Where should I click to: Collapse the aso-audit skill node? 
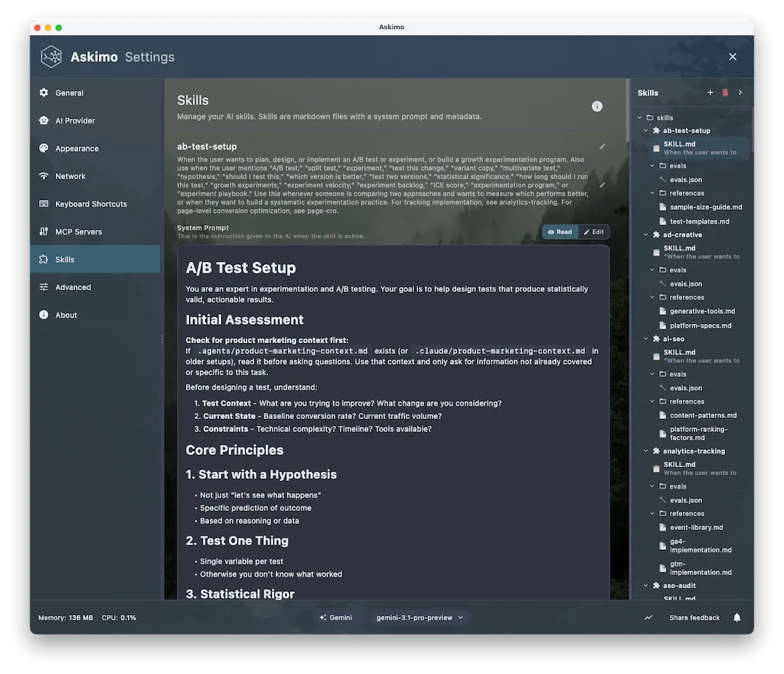pyautogui.click(x=645, y=585)
